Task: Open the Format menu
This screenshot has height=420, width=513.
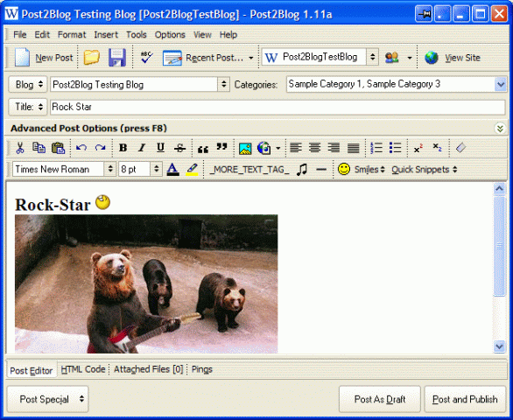Action: 72,35
